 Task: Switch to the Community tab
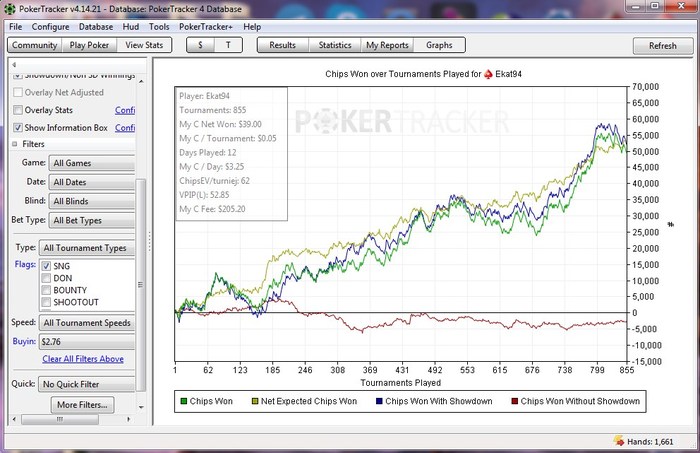click(x=35, y=45)
